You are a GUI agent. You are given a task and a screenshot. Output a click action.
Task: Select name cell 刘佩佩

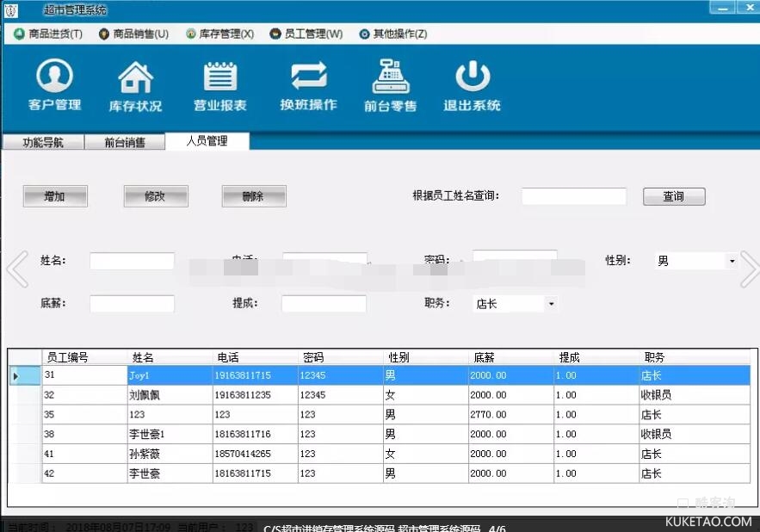(x=170, y=395)
